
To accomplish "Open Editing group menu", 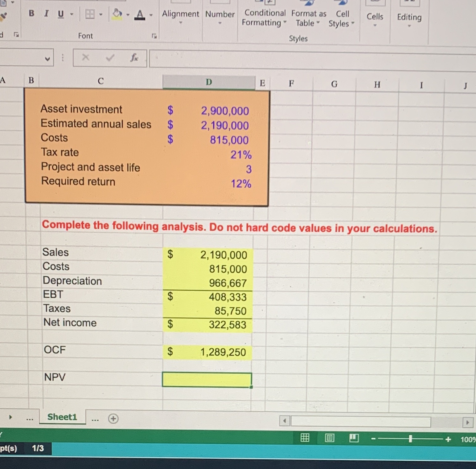I will click(409, 20).
